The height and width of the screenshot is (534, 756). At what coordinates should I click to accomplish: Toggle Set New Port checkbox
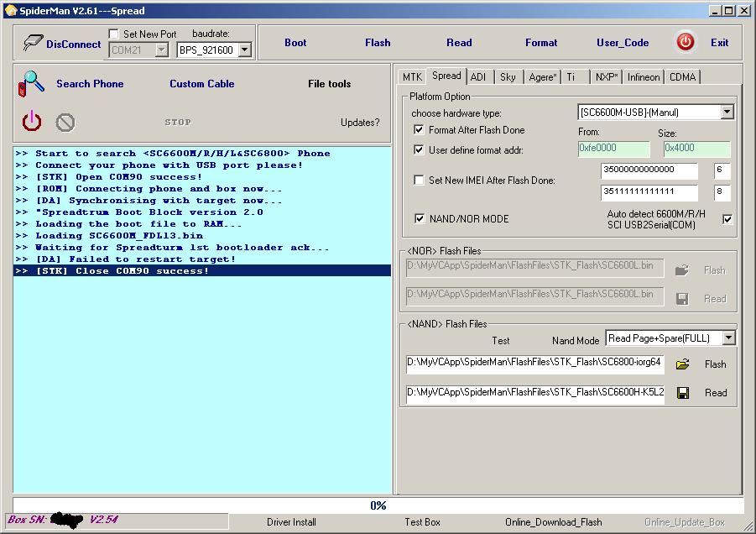pos(114,34)
